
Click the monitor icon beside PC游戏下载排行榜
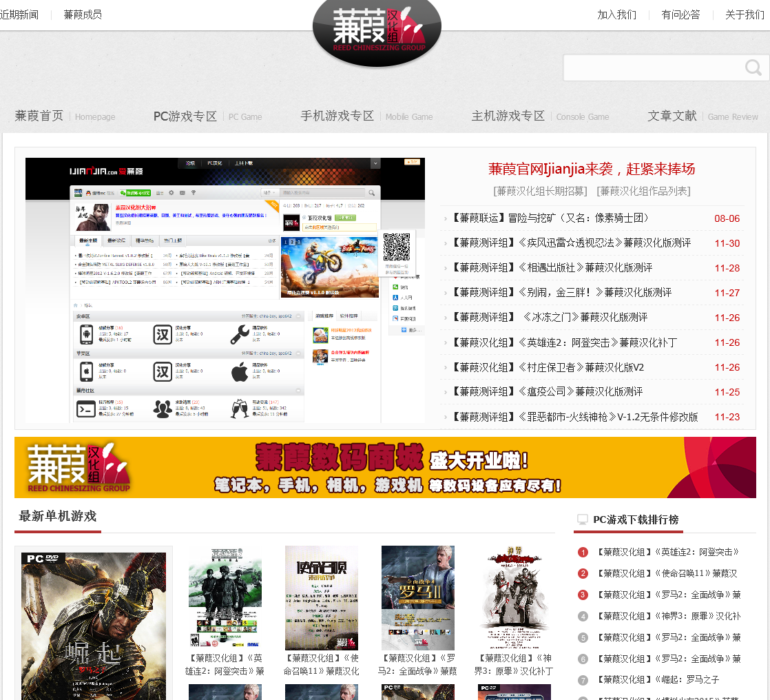click(x=583, y=519)
